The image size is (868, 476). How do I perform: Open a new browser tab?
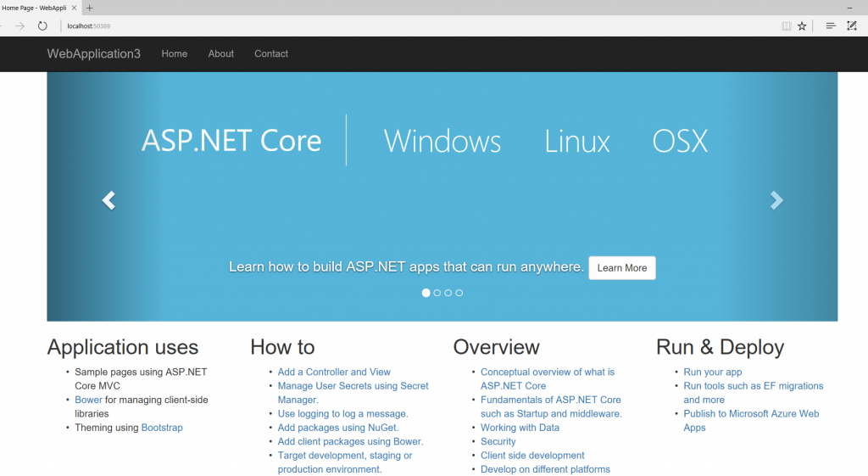click(90, 8)
